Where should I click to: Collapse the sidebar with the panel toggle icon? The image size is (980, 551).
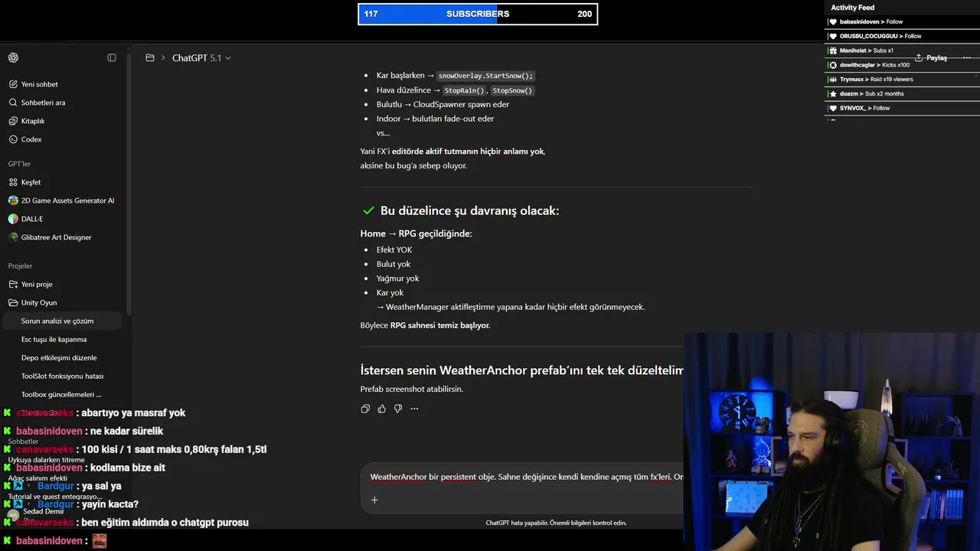[x=112, y=57]
